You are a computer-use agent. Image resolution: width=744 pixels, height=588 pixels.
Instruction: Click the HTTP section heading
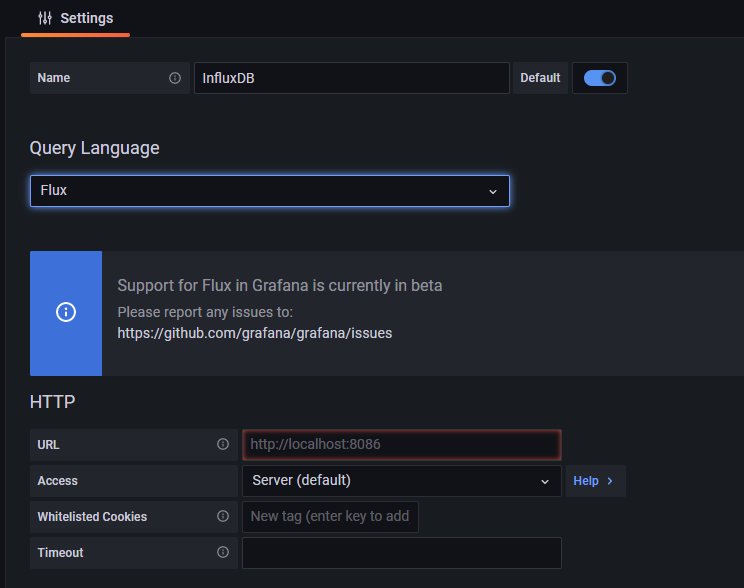53,402
